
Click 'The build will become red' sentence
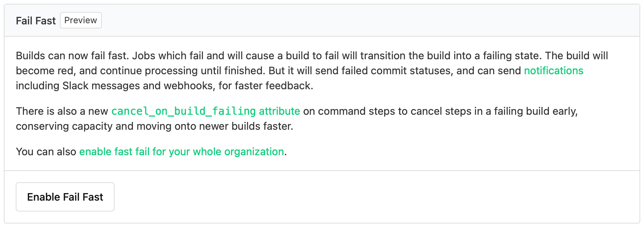(x=576, y=56)
